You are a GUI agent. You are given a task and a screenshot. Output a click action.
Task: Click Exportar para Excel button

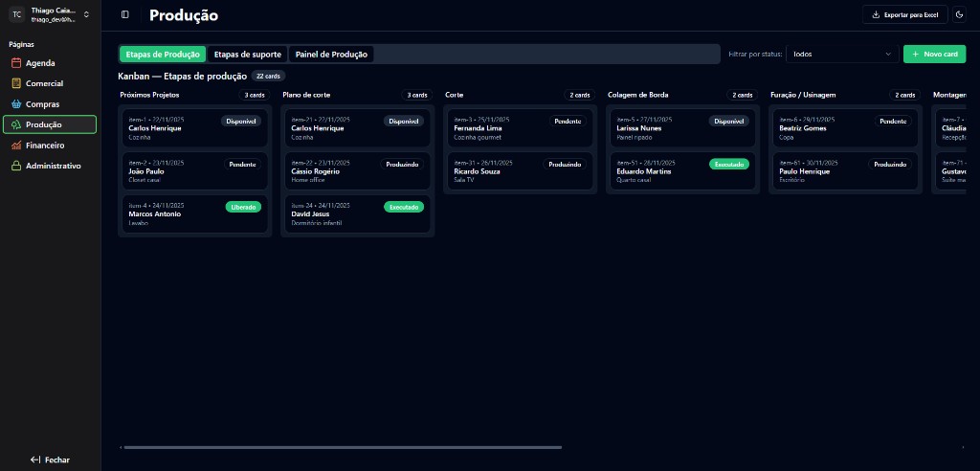pos(905,14)
